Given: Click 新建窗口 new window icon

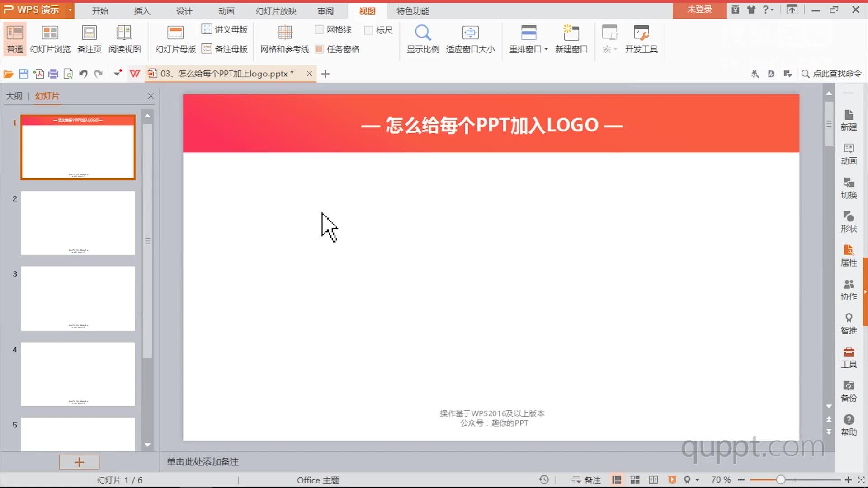Looking at the screenshot, I should [x=571, y=33].
